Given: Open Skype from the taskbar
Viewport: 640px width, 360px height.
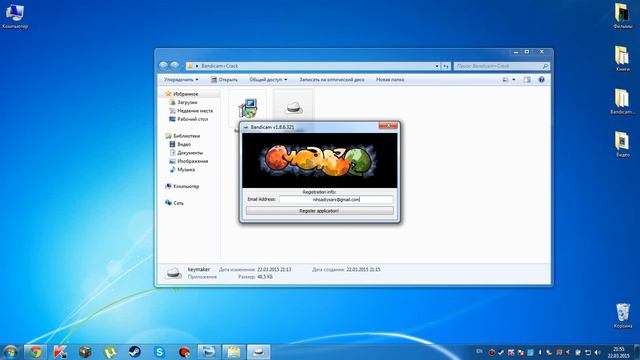Looking at the screenshot, I should (160, 352).
